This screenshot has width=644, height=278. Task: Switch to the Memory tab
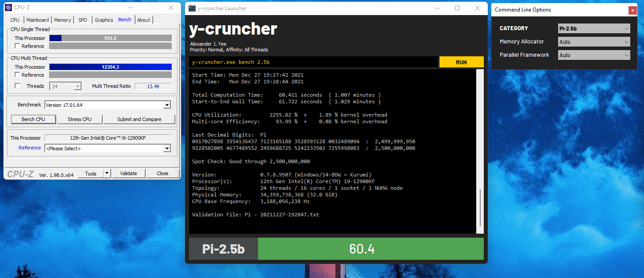[62, 20]
